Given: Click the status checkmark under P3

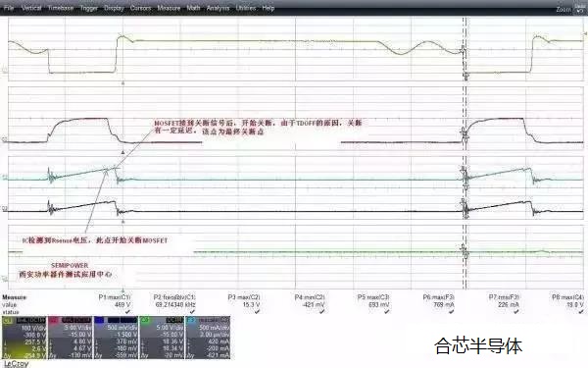Looking at the screenshot, I should pyautogui.click(x=257, y=312).
